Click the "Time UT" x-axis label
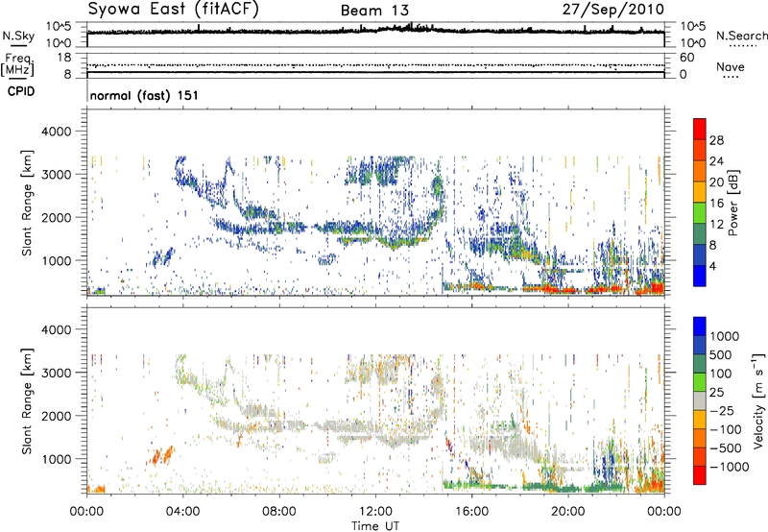The image size is (768, 532). [375, 526]
